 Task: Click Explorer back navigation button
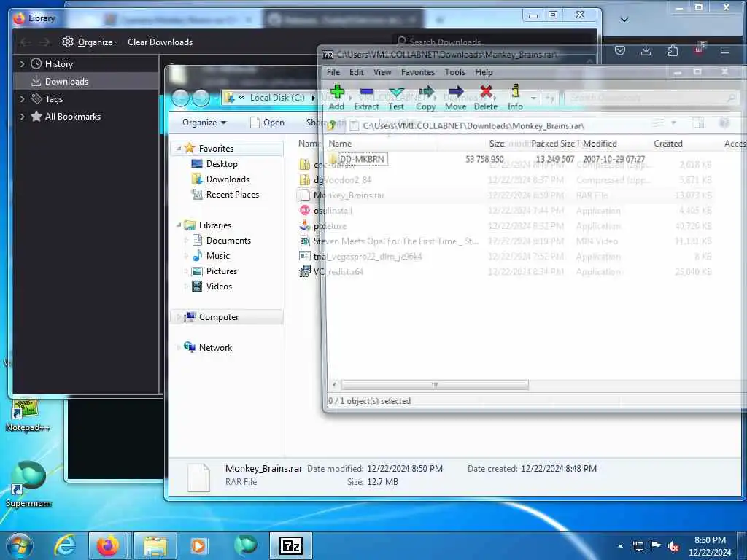click(181, 98)
